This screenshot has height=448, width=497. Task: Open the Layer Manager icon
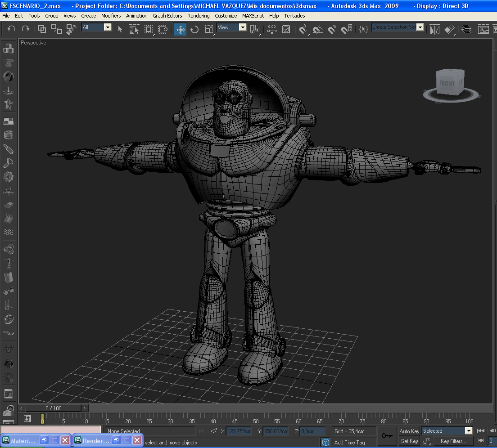(x=466, y=30)
